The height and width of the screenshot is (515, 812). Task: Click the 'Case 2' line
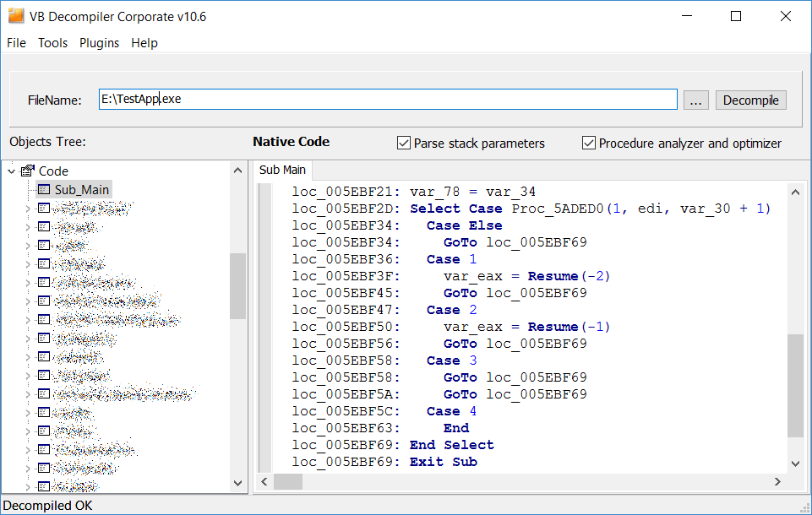[384, 310]
